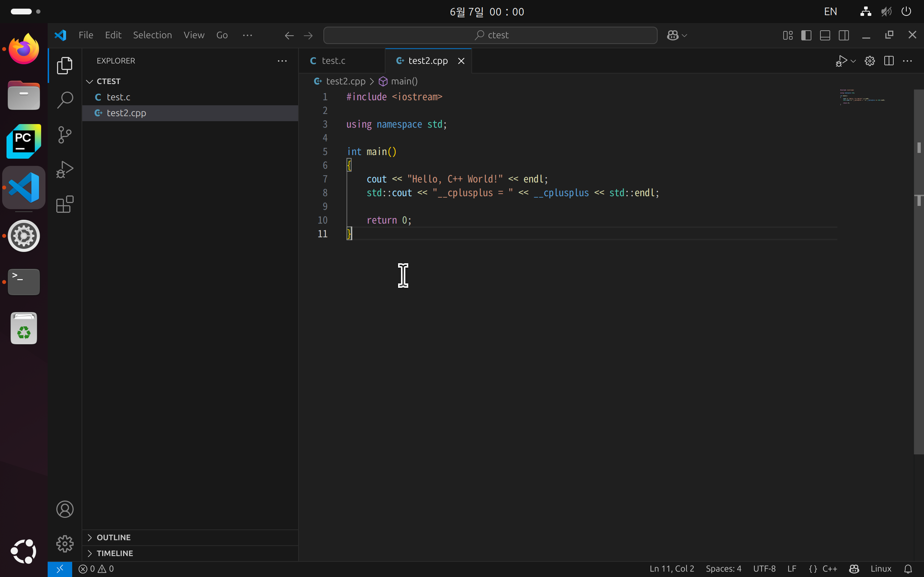924x577 pixels.
Task: Click the C++ language mode in status bar
Action: click(829, 569)
